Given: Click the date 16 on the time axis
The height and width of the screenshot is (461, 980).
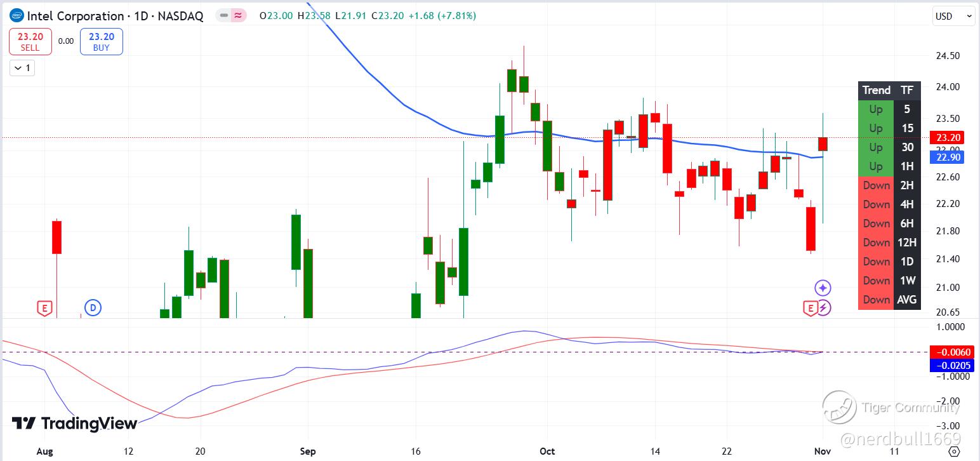Looking at the screenshot, I should 416,451.
